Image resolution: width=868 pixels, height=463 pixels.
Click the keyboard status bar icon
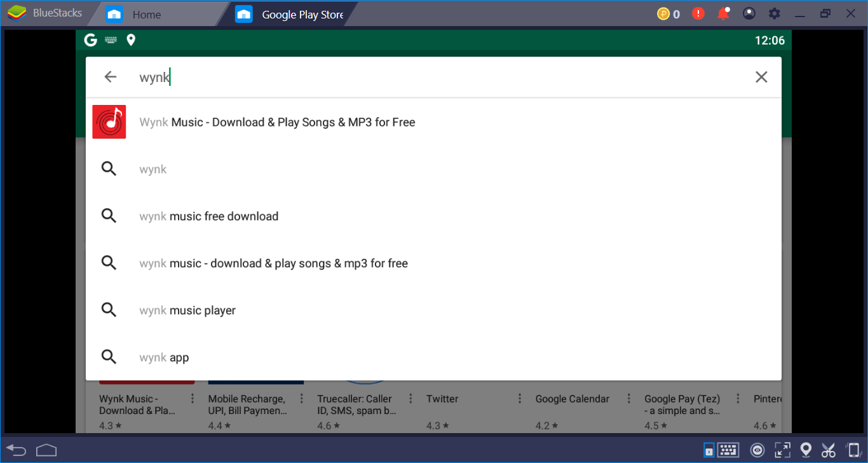[x=111, y=40]
